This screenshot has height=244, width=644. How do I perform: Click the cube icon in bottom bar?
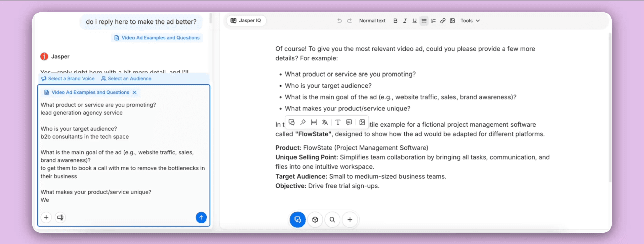pyautogui.click(x=315, y=219)
